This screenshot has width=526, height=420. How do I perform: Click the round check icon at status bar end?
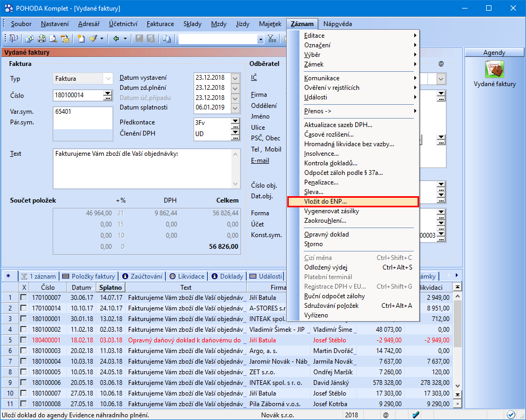pos(511,415)
